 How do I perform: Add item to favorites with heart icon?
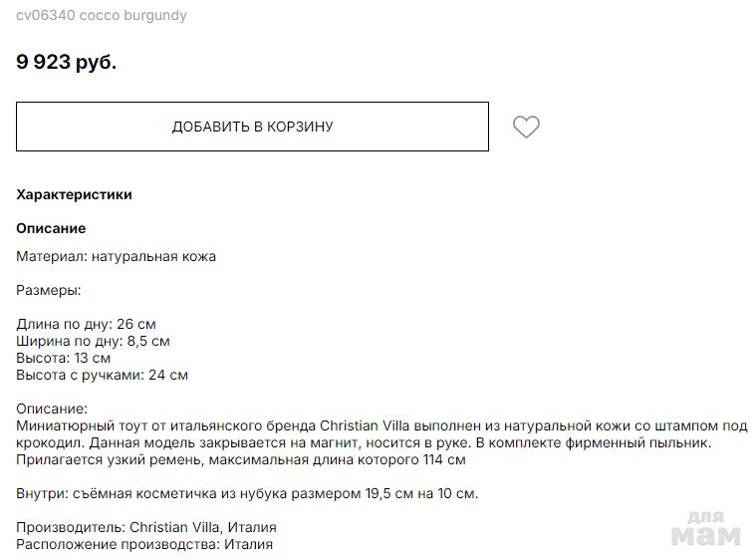(x=526, y=127)
